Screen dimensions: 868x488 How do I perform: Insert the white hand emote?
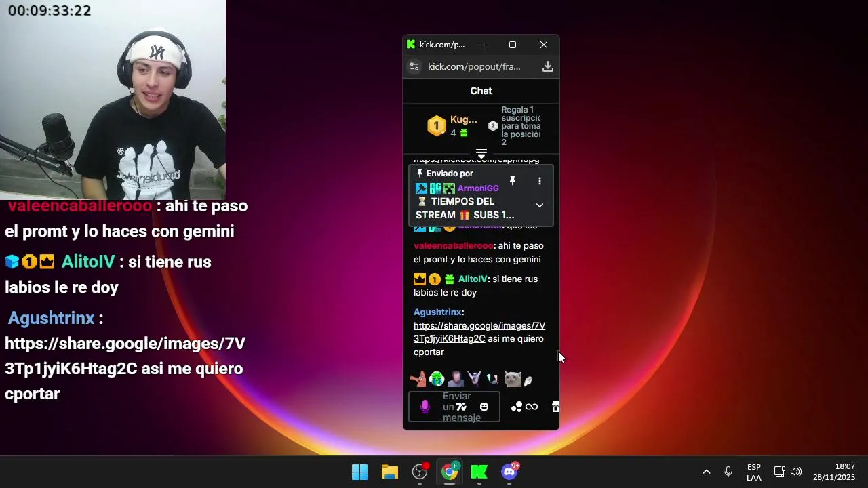pos(528,381)
